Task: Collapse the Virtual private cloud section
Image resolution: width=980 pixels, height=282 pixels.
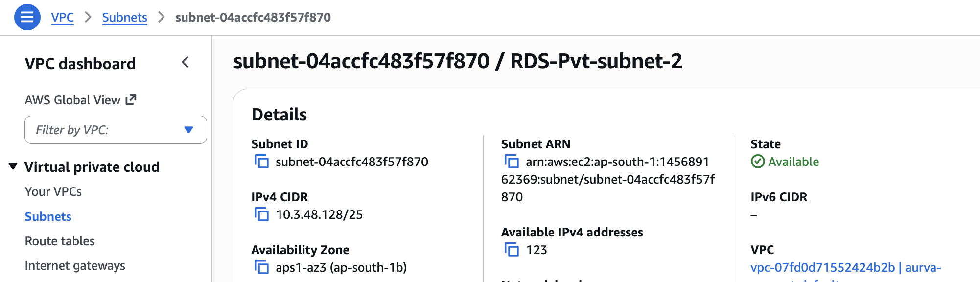Action: coord(13,166)
